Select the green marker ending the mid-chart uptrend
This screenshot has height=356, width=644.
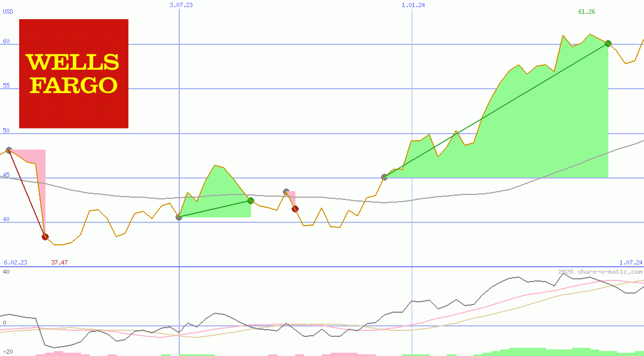(x=250, y=201)
